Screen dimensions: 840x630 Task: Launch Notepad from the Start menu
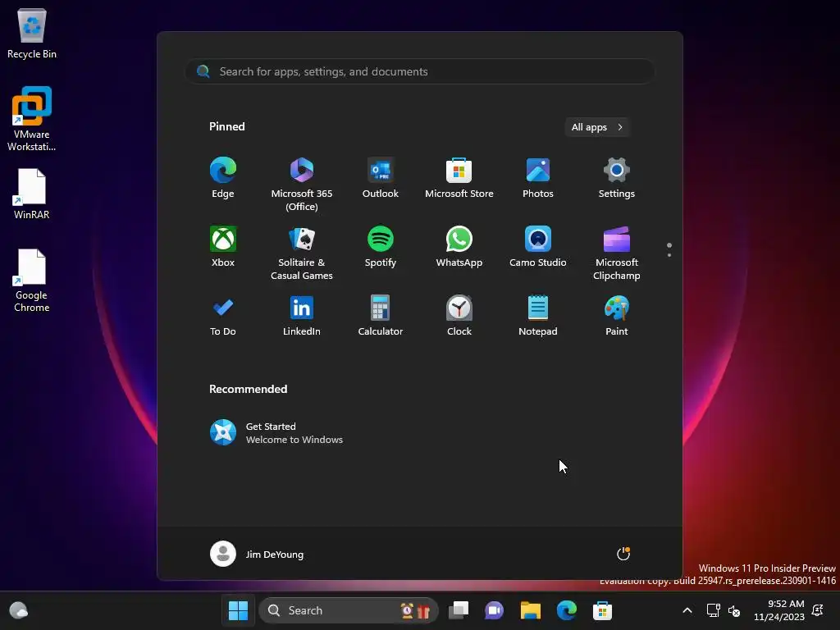pos(538,316)
